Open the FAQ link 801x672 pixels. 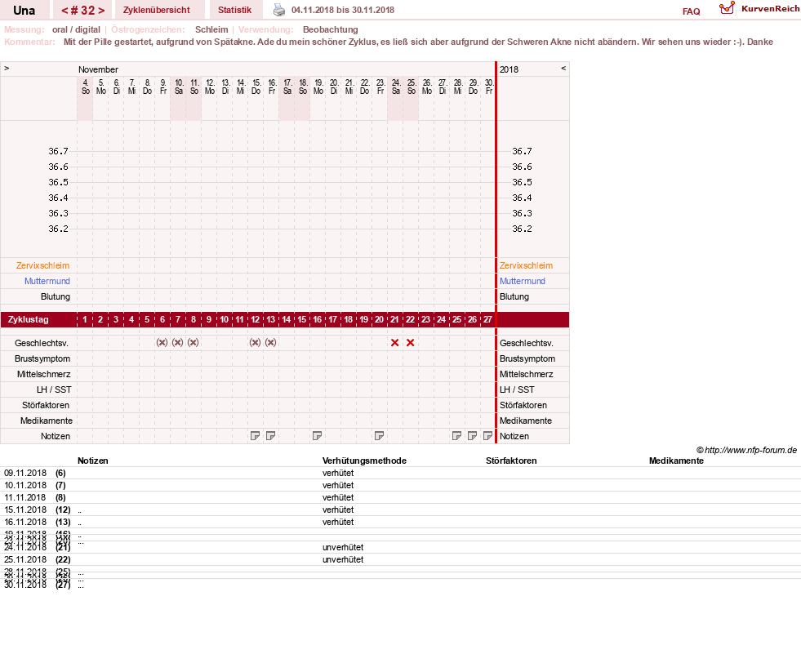click(x=691, y=11)
